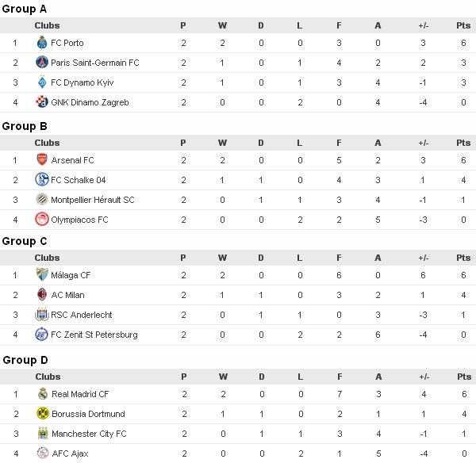Open the Montpellier Hérault SC link
The height and width of the screenshot is (463, 476).
click(x=92, y=200)
